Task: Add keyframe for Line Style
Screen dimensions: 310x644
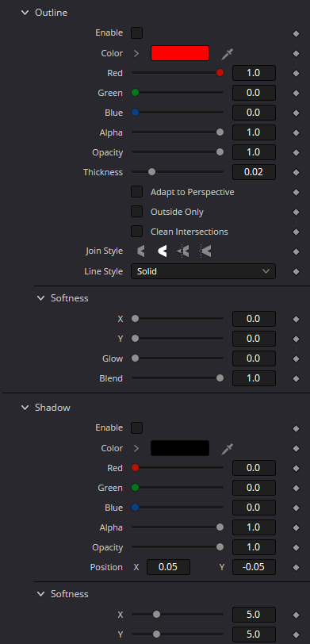Action: click(296, 271)
